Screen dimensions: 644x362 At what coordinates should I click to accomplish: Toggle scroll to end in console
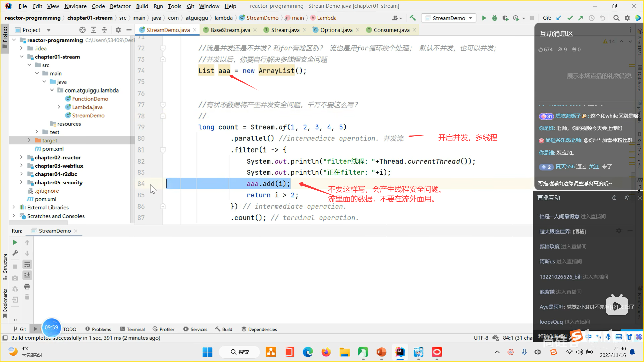[x=27, y=275]
